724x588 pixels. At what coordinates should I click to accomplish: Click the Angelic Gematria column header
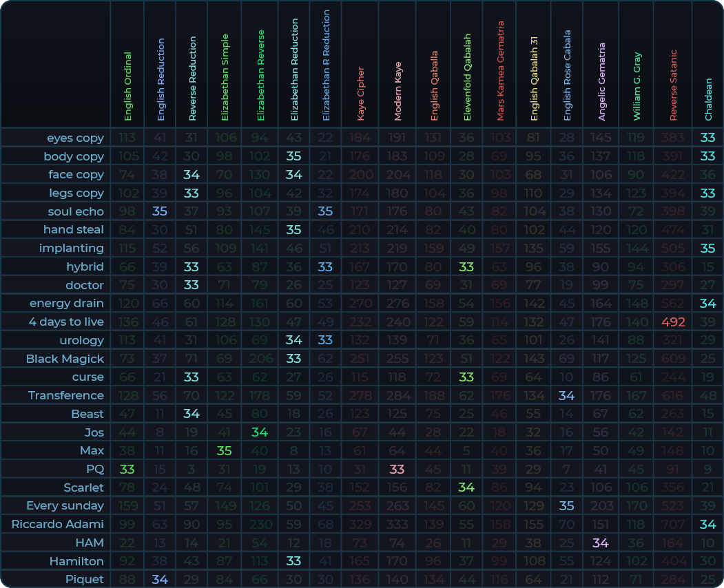click(601, 83)
